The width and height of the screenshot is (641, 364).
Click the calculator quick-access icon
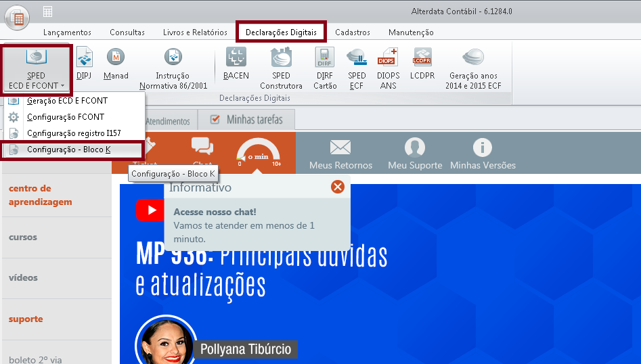tap(48, 12)
